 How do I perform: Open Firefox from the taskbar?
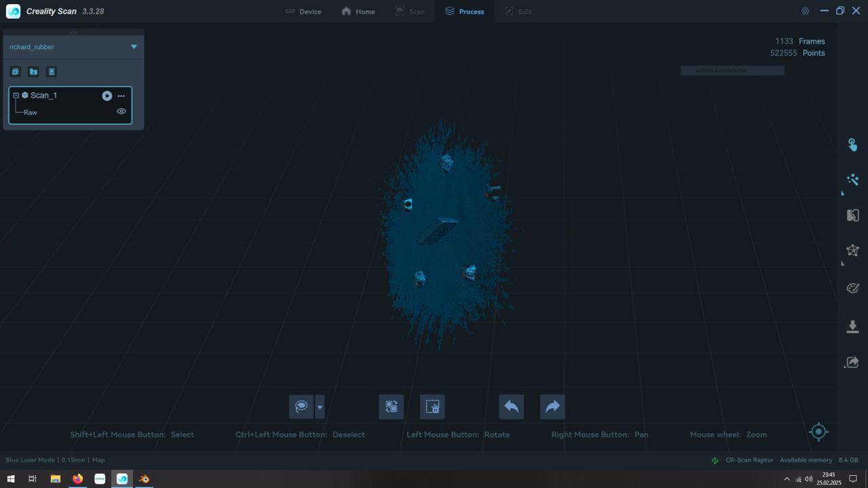click(78, 479)
